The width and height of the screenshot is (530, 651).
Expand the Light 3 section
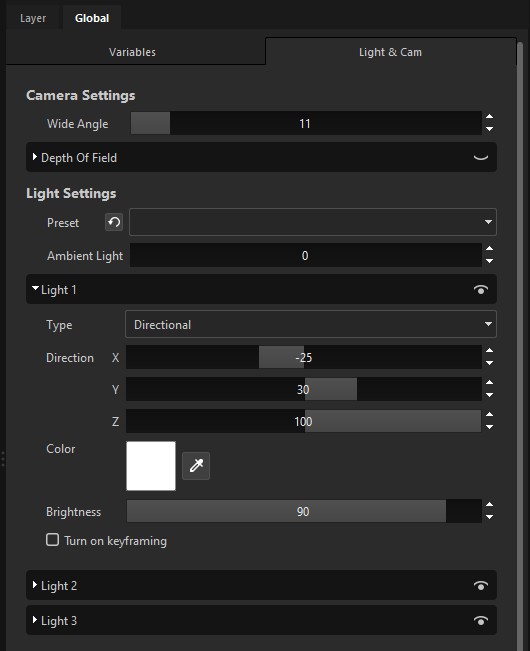35,620
